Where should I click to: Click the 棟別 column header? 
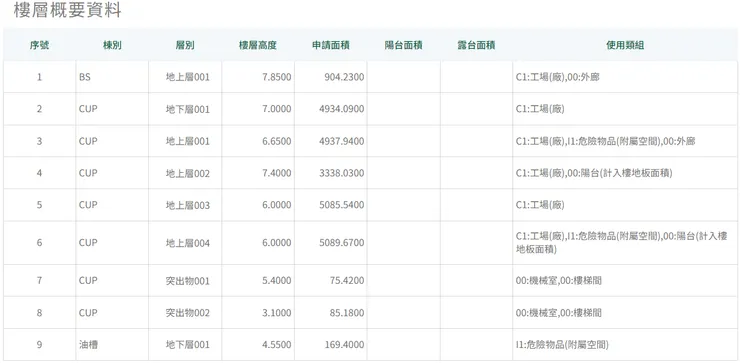point(112,45)
